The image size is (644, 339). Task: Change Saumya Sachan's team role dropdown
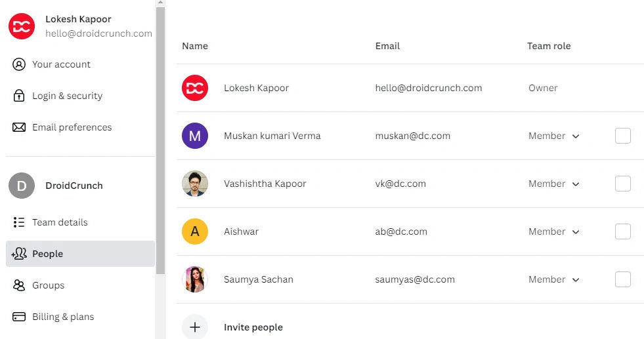(x=553, y=279)
